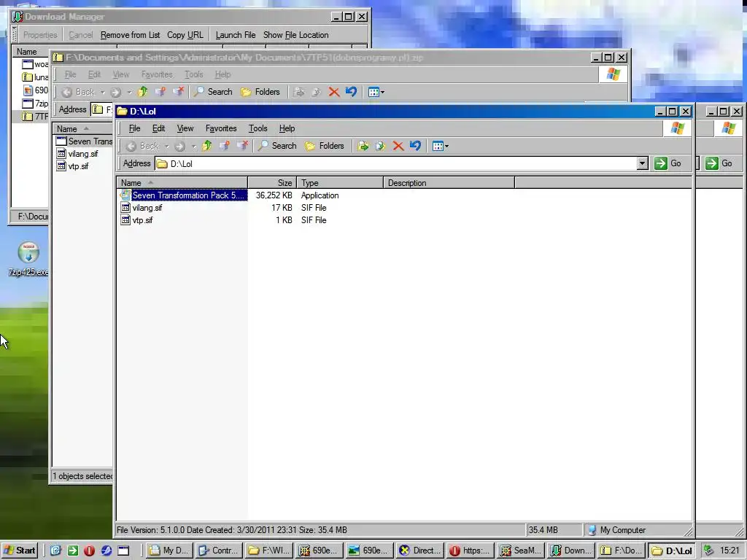747x560 pixels.
Task: Click Remove from List in Download Manager
Action: [x=130, y=35]
